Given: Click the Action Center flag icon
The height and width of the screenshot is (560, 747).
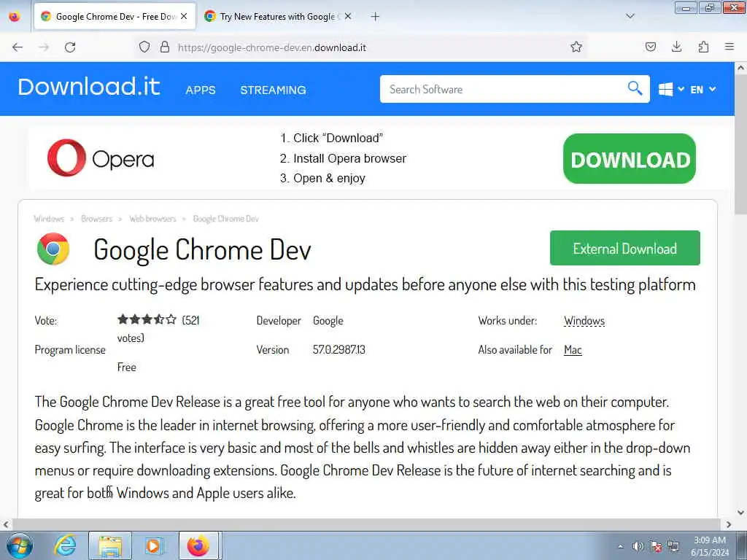Looking at the screenshot, I should pos(656,546).
